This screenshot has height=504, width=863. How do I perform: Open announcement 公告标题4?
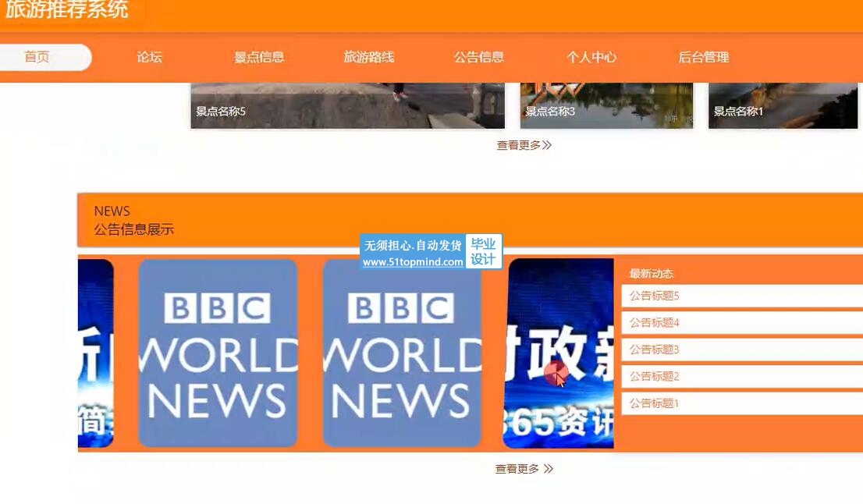point(743,323)
